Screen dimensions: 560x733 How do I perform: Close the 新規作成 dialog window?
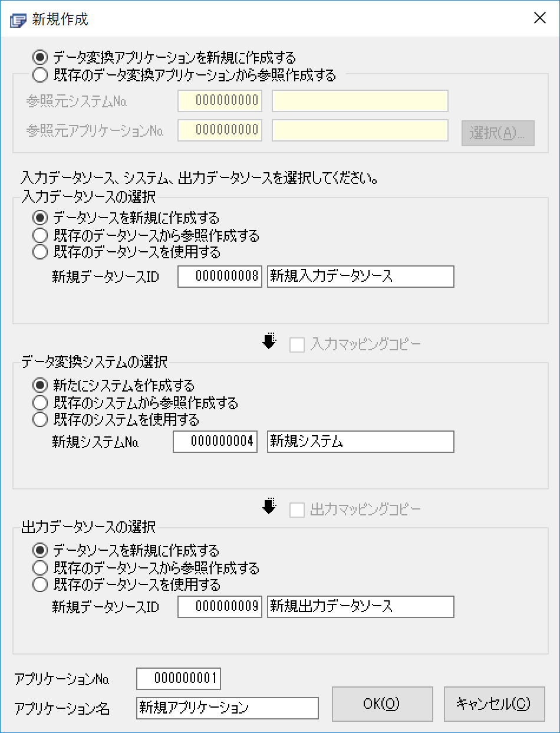click(540, 18)
